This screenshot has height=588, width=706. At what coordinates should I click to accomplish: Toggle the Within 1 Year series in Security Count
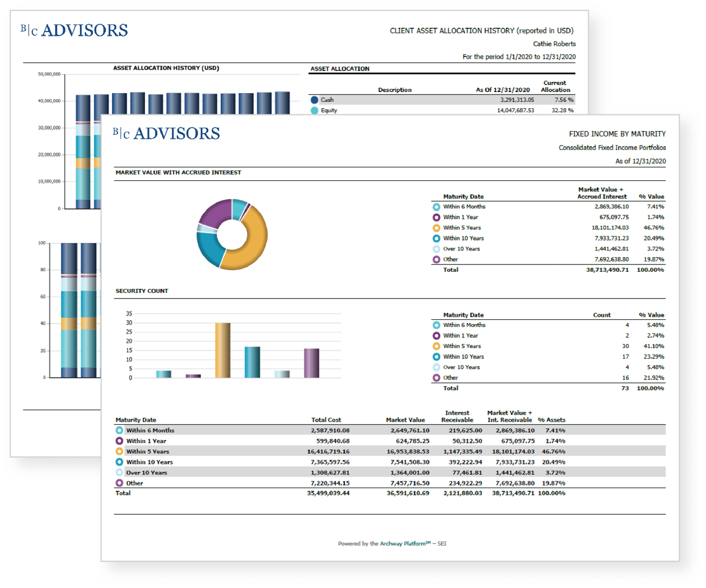click(436, 335)
